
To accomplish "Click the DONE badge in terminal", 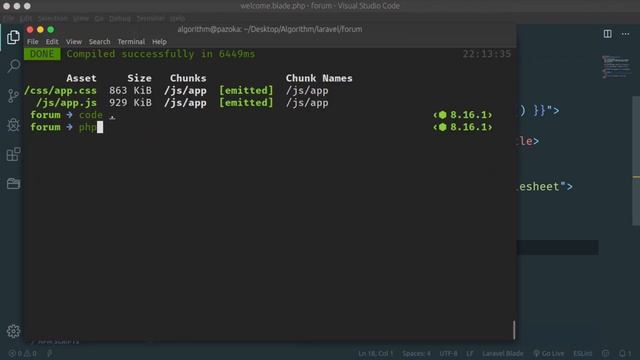I will [42, 54].
